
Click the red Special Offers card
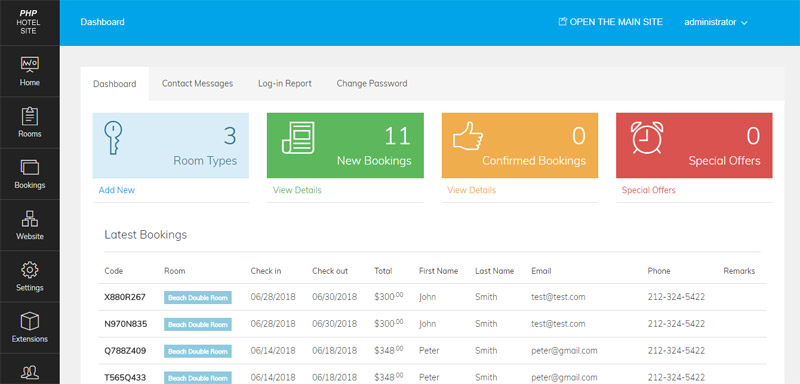click(x=694, y=145)
